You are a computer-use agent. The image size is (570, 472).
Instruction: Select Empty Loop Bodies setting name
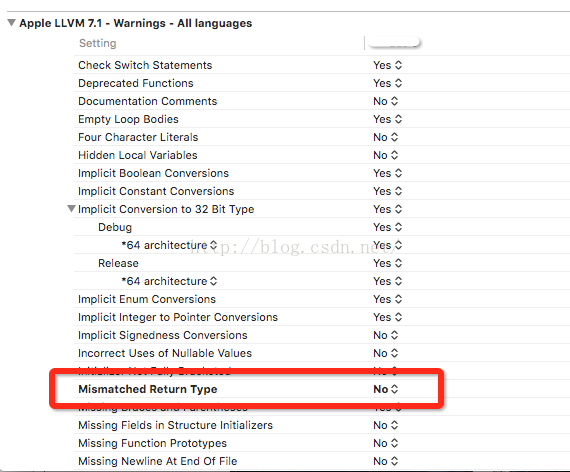pyautogui.click(x=128, y=119)
